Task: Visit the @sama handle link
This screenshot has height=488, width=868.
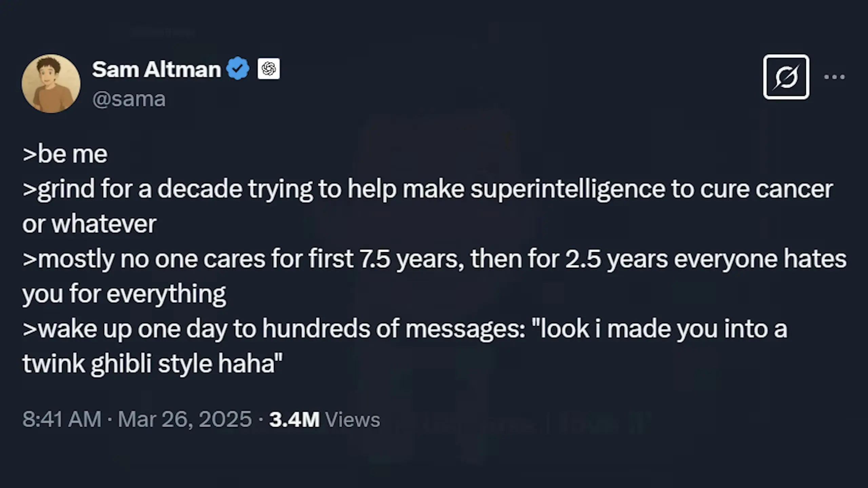Action: [x=129, y=99]
